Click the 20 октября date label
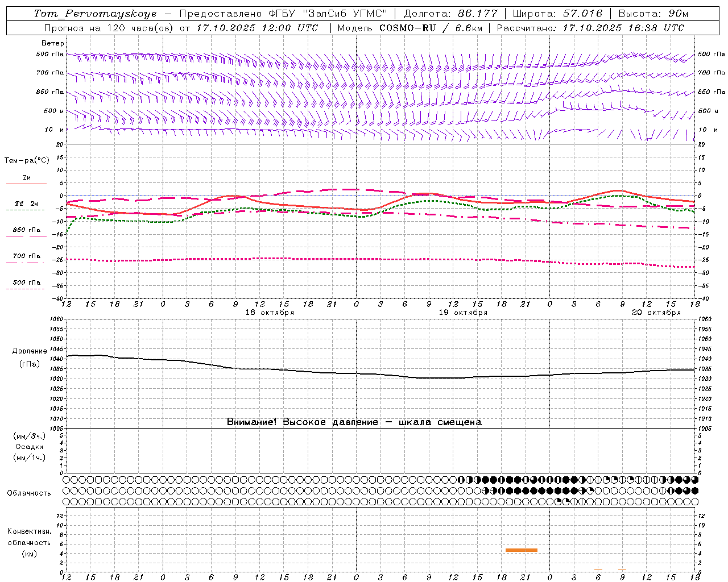Viewport: 728px width, 582px height. pyautogui.click(x=656, y=313)
